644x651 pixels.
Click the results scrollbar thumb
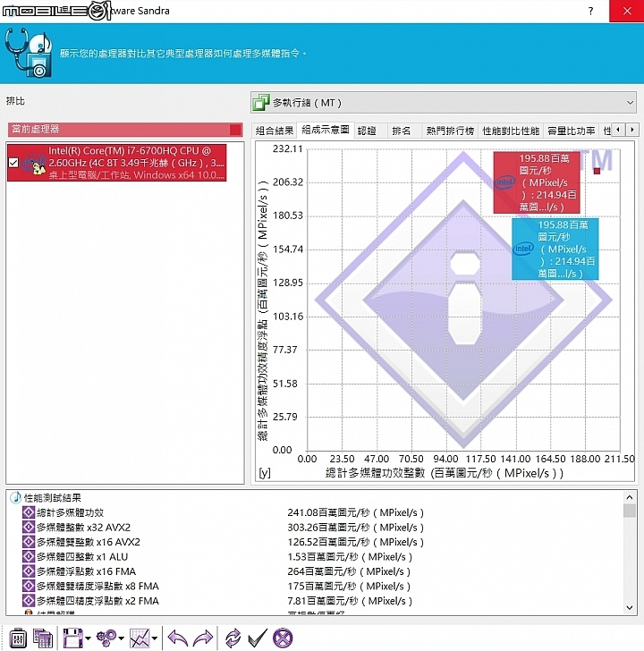tap(630, 511)
